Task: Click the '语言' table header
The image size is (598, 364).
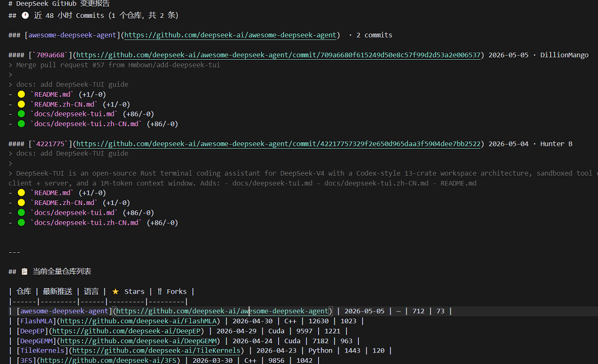Action: click(91, 292)
